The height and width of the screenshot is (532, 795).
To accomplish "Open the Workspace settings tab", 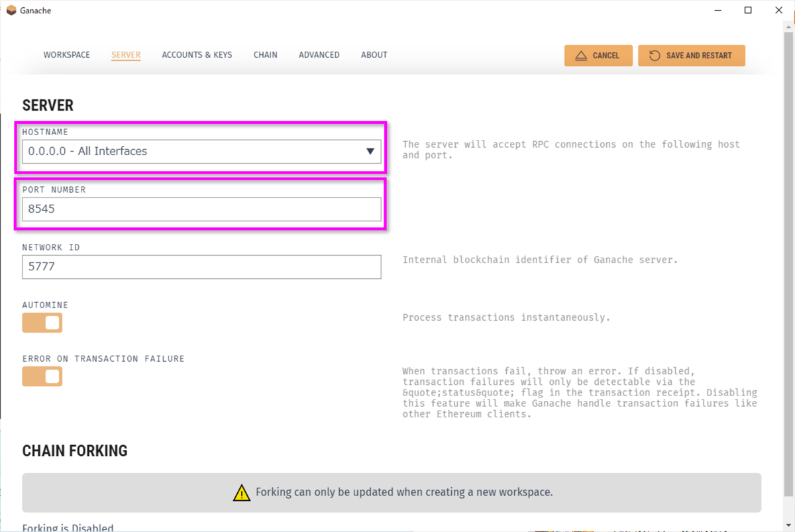I will [66, 55].
